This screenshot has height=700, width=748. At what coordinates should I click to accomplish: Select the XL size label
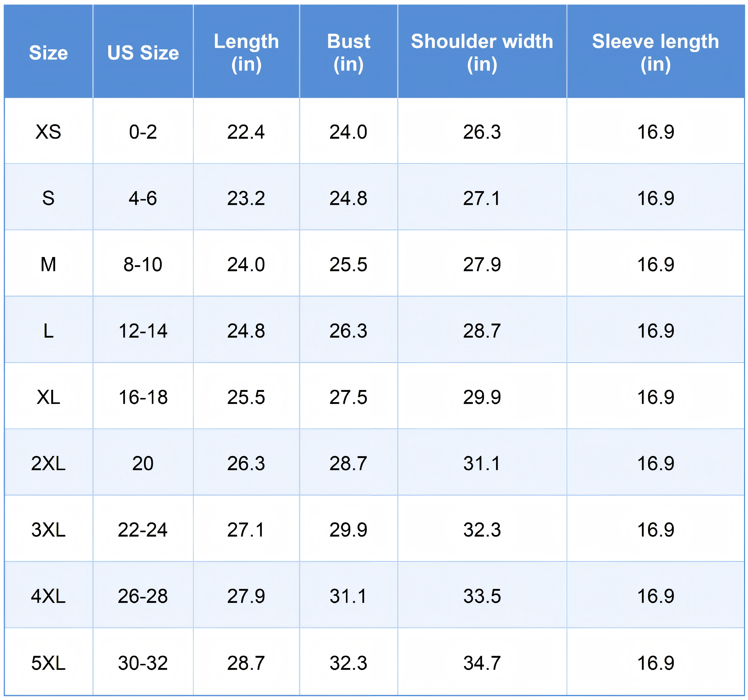point(49,397)
